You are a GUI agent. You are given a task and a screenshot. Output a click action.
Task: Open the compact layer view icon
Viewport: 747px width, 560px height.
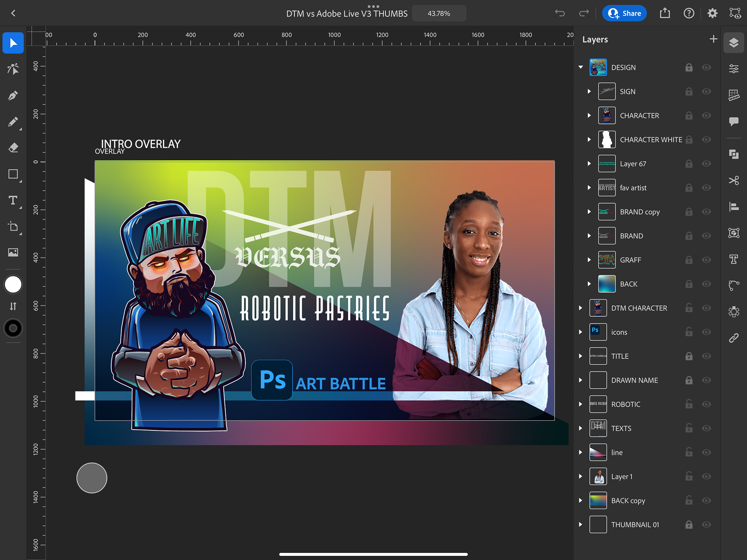click(734, 43)
